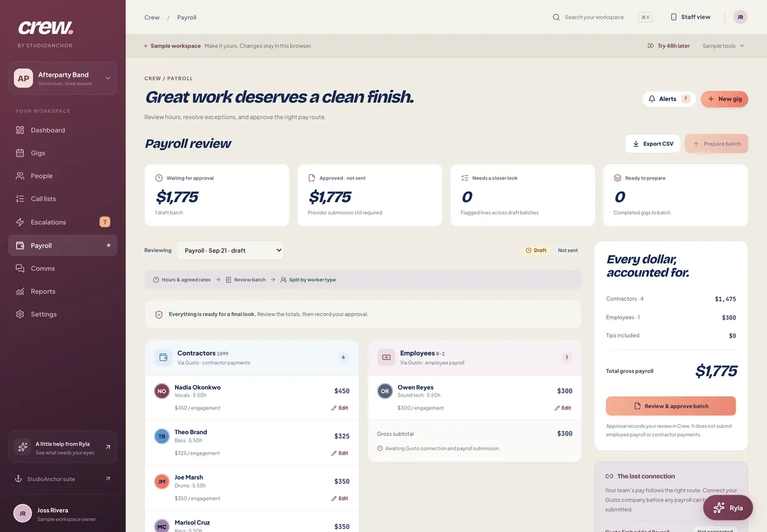
Task: Click the Search your workspace field
Action: coord(602,17)
